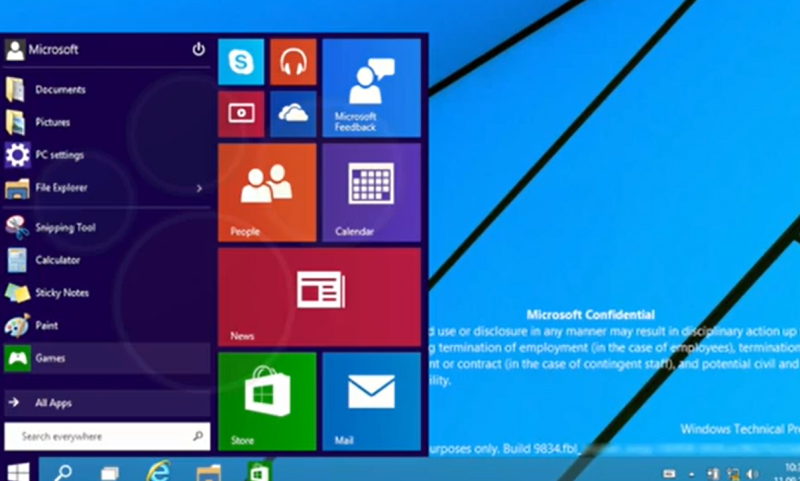
Task: Click the power button icon
Action: click(198, 49)
